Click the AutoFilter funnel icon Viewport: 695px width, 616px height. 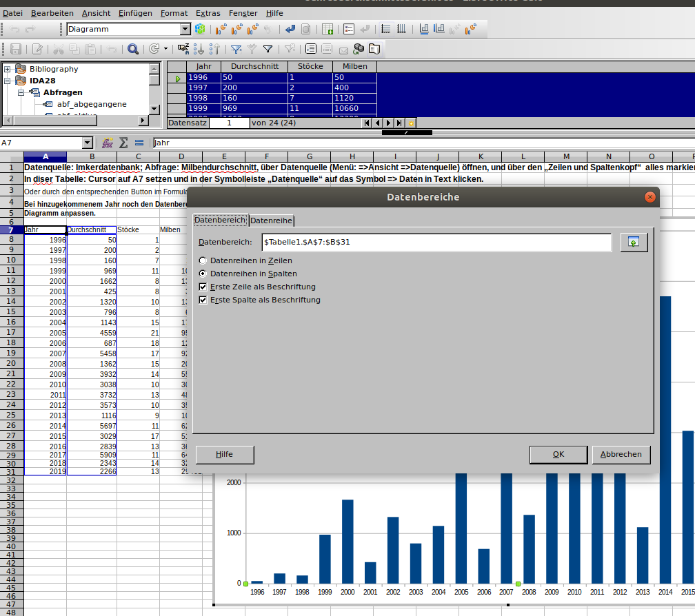tap(236, 49)
